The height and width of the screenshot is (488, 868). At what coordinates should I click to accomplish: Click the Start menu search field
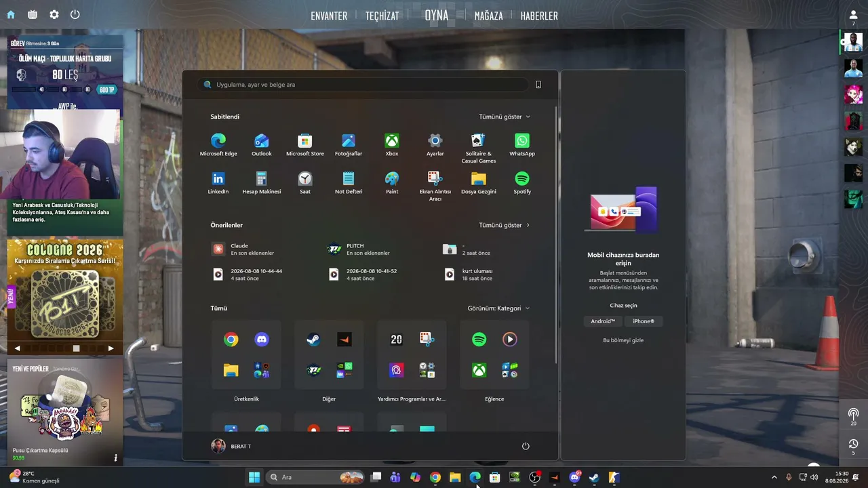pos(363,85)
